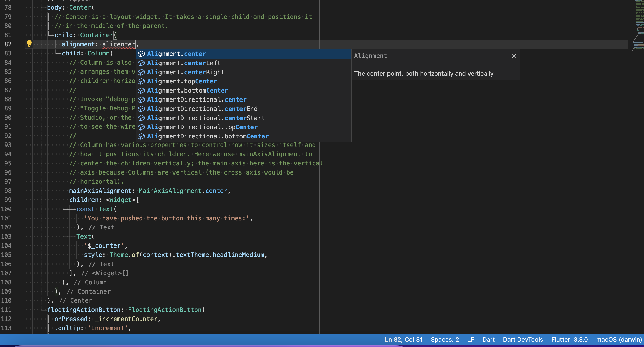The image size is (644, 347).
Task: Click cube icon of AlignmentDirectional.center
Action: tap(141, 100)
